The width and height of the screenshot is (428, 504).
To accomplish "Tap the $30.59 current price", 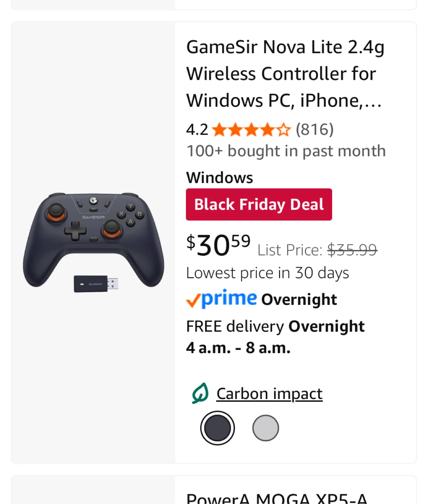I will (219, 245).
